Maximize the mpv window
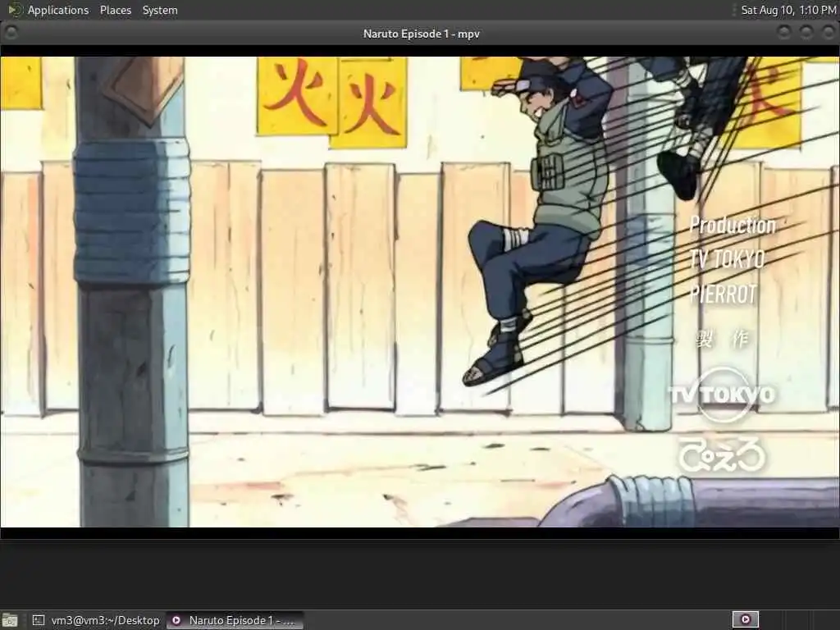The width and height of the screenshot is (840, 630). 806,33
